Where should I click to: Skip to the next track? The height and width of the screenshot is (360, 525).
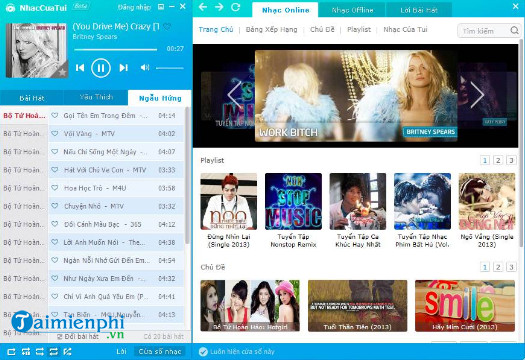[x=124, y=68]
